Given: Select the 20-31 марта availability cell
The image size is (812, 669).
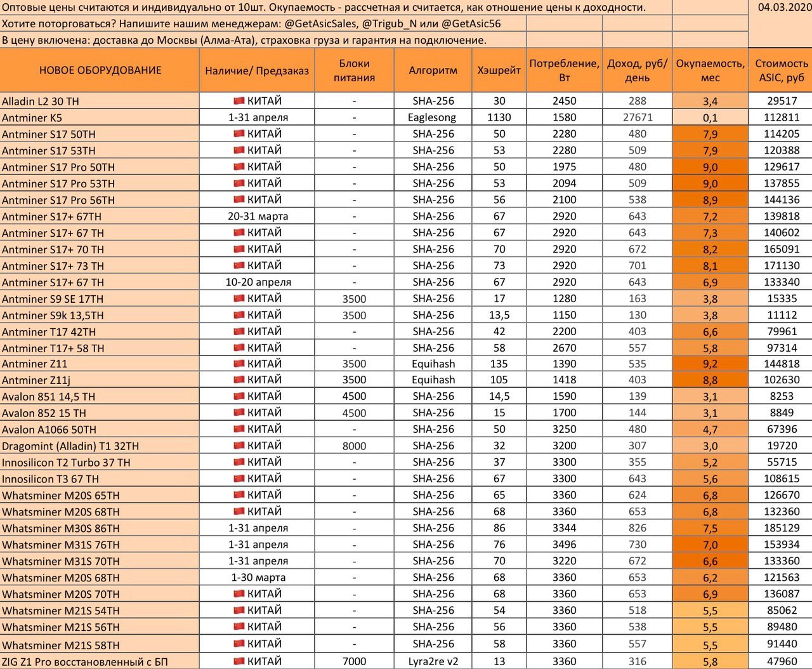Looking at the screenshot, I should pos(257,216).
